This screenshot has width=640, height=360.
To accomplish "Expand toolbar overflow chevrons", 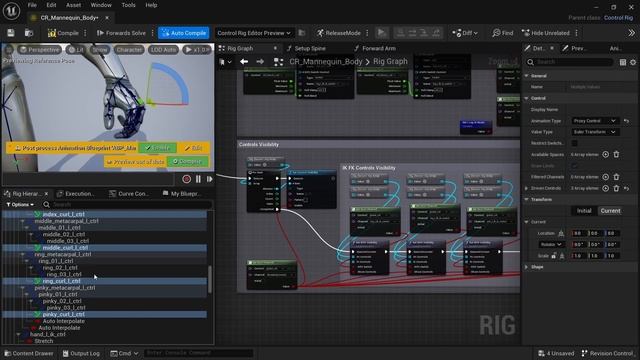I will pos(631,33).
